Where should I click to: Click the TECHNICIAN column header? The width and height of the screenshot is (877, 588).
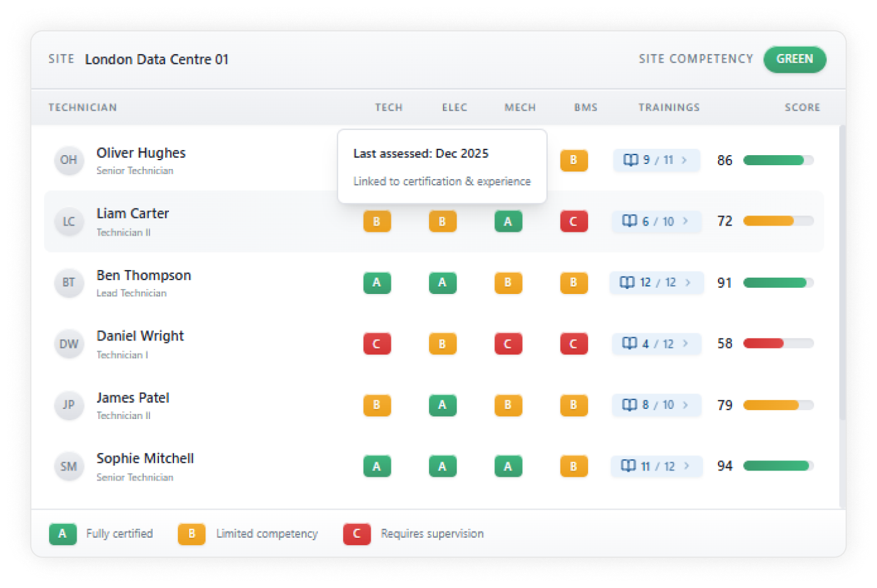tap(83, 107)
